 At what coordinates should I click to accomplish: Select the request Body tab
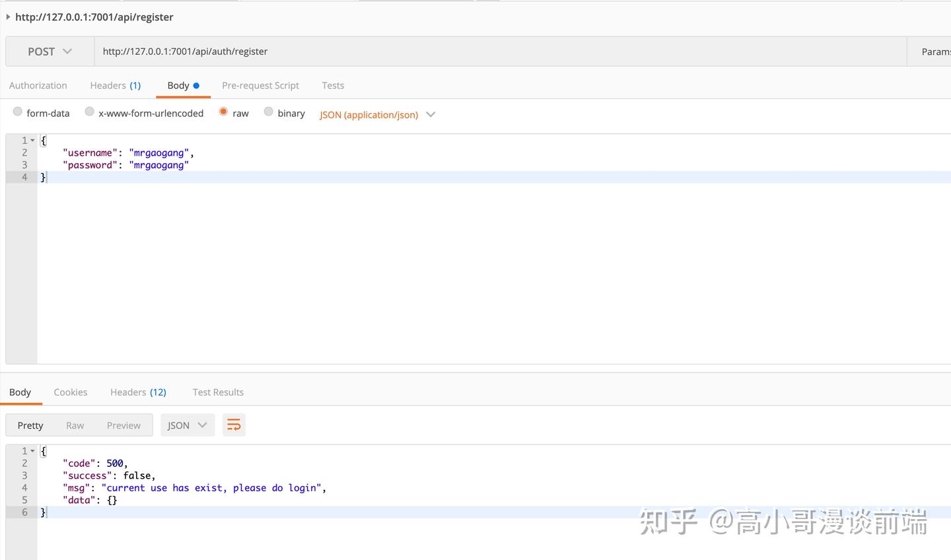183,86
